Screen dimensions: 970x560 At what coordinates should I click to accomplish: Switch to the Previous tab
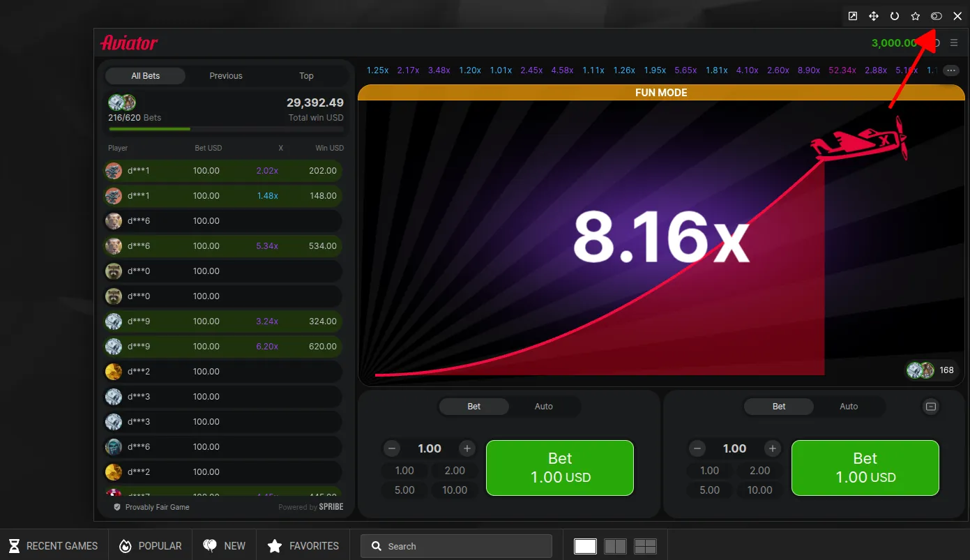coord(226,76)
